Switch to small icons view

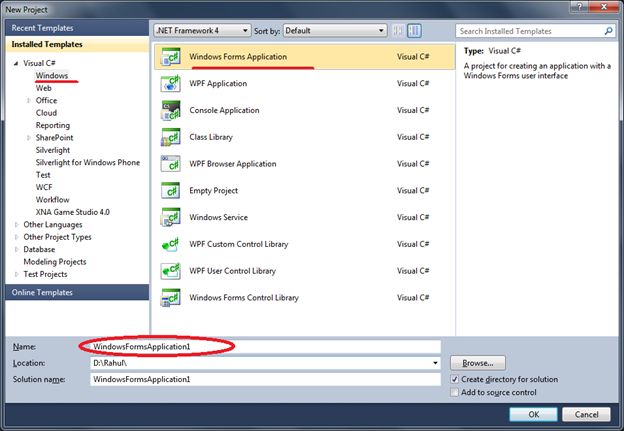tap(398, 31)
